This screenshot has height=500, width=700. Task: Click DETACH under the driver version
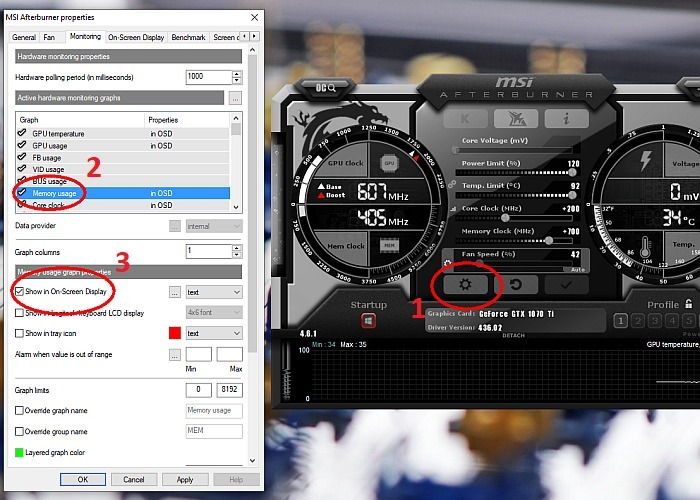click(513, 335)
